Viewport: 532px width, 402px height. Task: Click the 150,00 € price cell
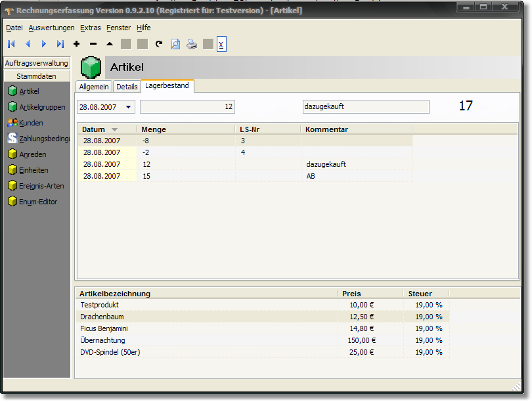tap(370, 340)
